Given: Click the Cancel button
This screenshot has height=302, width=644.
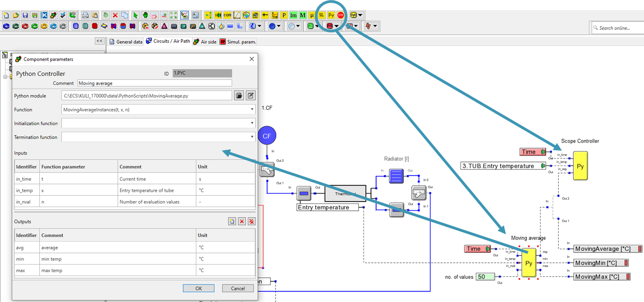Looking at the screenshot, I should [238, 288].
